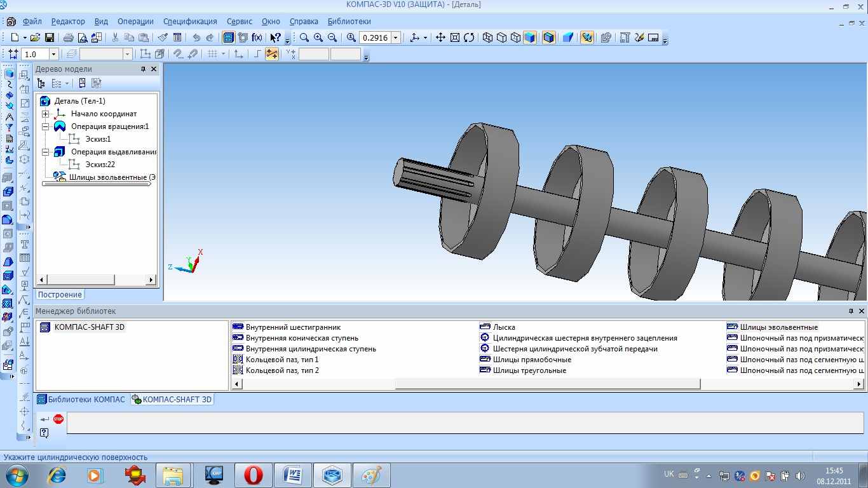Viewport: 868px width, 488px height.
Task: Open the grid settings dropdown arrow
Action: point(223,54)
